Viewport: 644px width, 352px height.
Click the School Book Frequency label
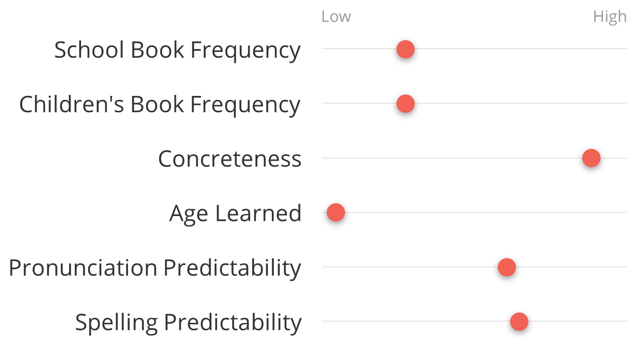tap(177, 50)
